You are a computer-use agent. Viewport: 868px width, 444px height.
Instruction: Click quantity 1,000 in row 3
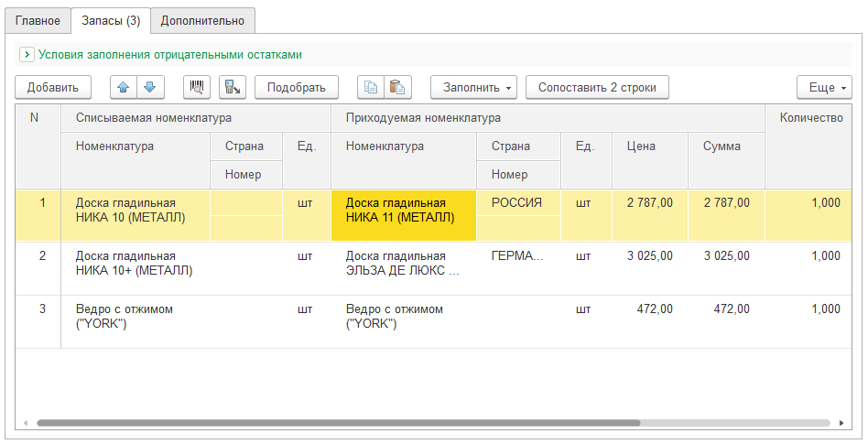pos(808,321)
